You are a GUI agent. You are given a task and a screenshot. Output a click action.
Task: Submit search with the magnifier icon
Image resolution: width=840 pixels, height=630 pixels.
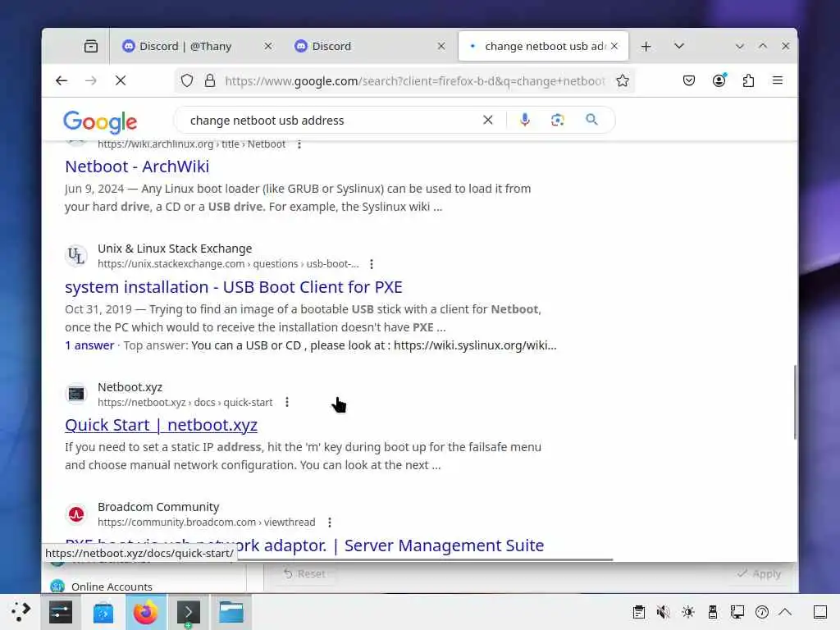click(591, 120)
